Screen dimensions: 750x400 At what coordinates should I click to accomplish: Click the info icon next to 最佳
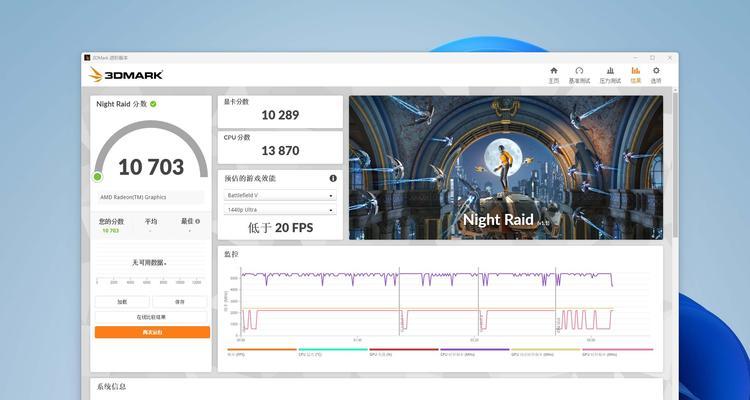tap(198, 222)
